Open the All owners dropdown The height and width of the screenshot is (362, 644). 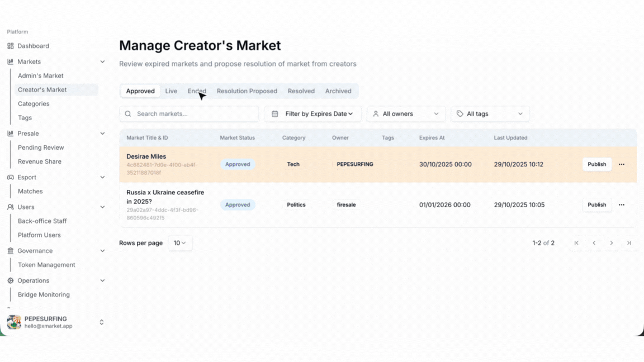[406, 114]
